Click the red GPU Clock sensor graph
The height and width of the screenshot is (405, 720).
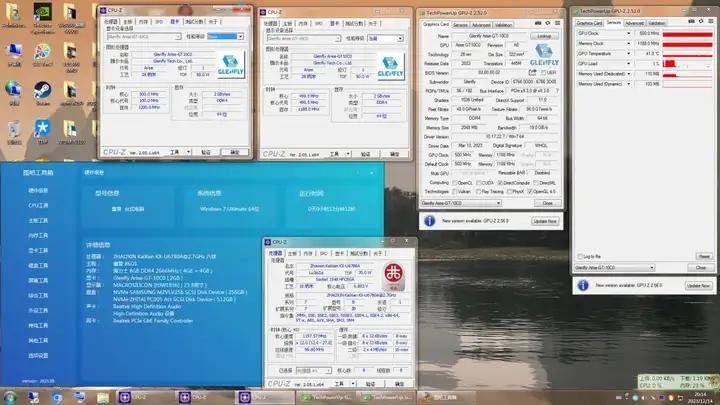tap(687, 34)
